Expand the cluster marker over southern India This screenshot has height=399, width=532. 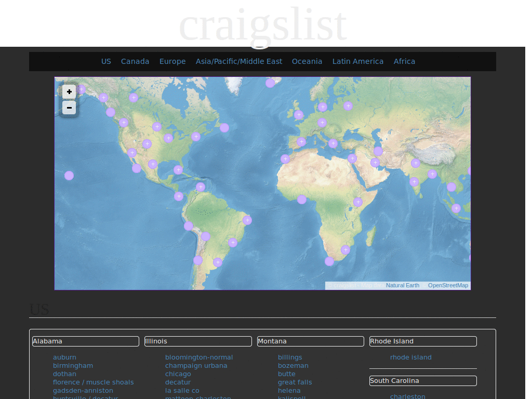pos(414,182)
